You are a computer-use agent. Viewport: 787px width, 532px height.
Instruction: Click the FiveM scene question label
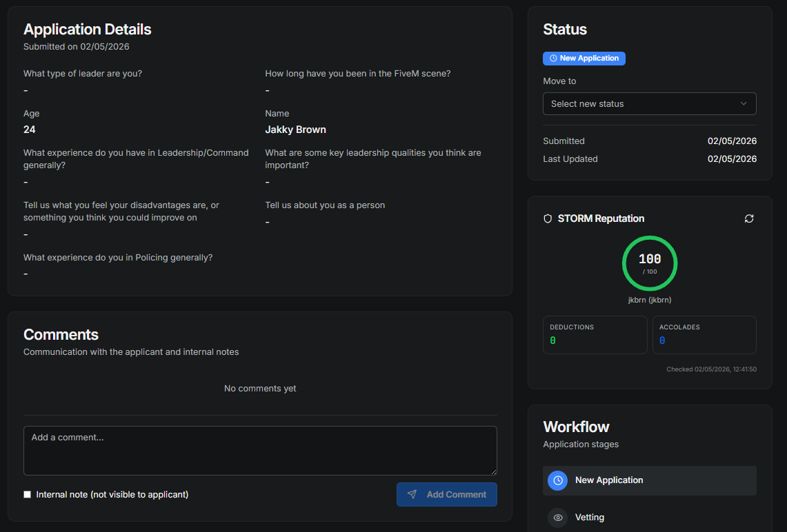(x=358, y=74)
